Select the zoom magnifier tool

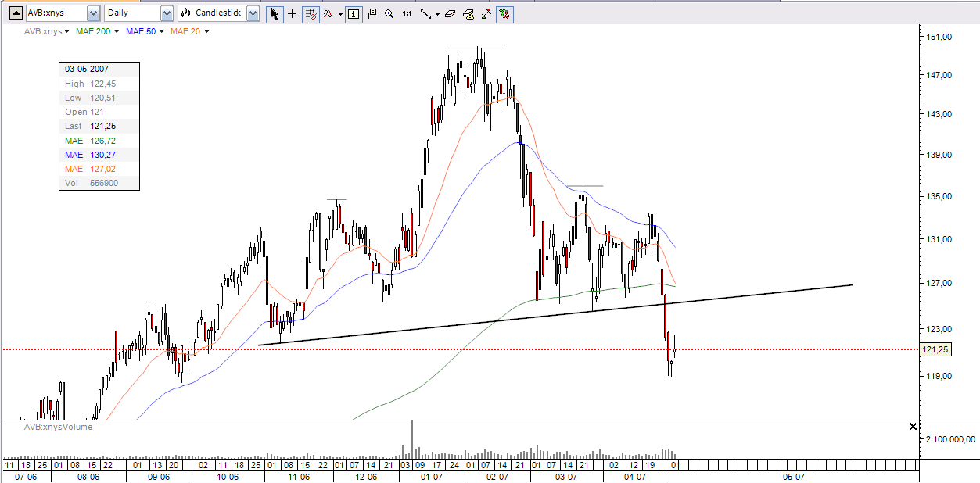click(x=389, y=13)
